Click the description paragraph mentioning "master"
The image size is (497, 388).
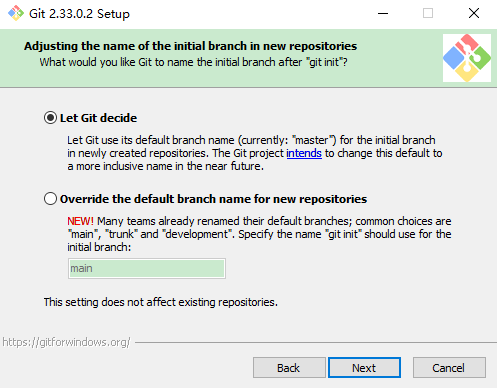(255, 153)
